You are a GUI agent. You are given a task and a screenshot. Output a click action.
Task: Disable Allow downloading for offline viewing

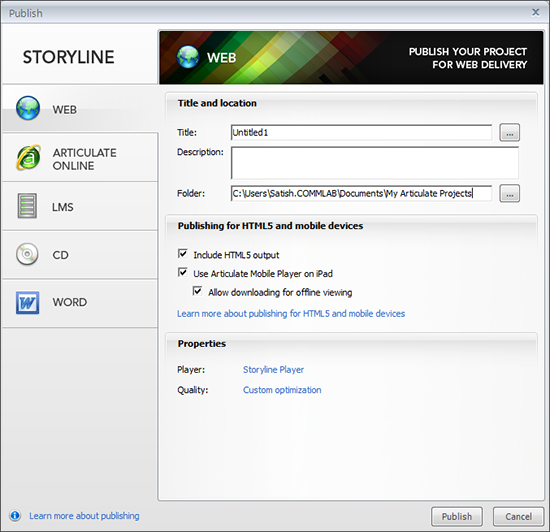(x=197, y=291)
